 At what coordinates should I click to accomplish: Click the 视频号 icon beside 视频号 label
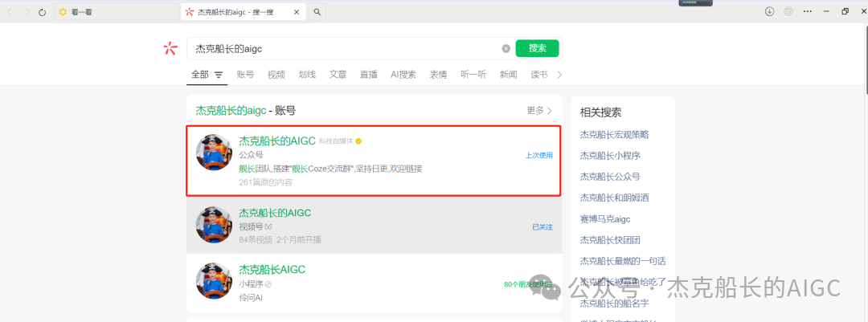(x=268, y=226)
